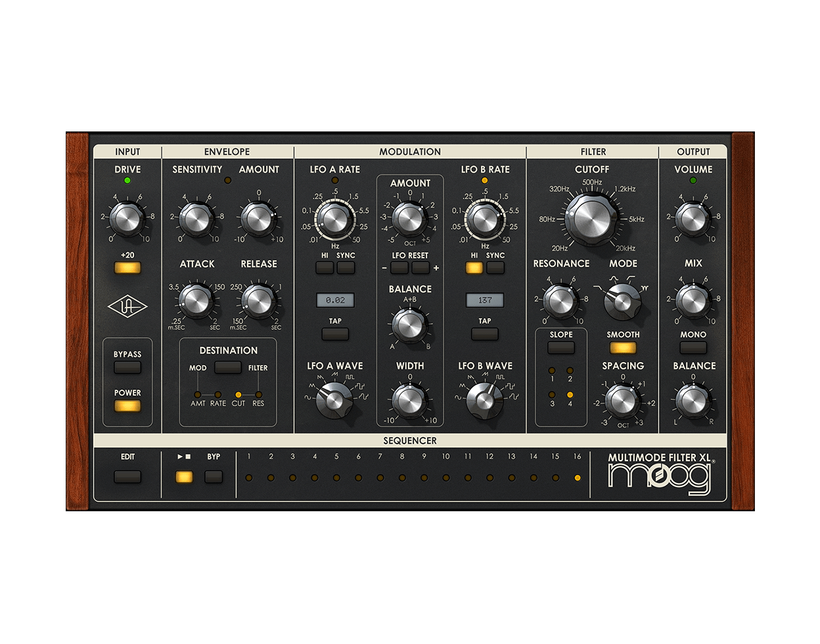This screenshot has height=644, width=820.
Task: Click the LFO A rate display showing 0.02
Action: 335,300
